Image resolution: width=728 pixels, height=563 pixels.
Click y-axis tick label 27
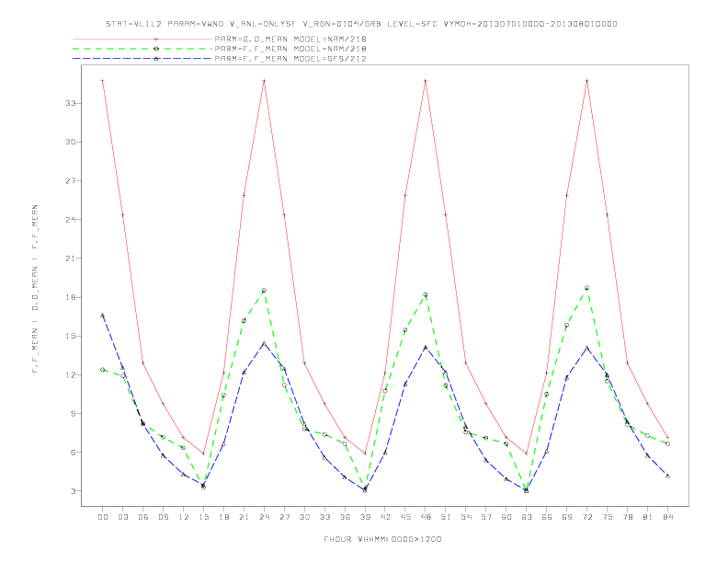tap(70, 180)
